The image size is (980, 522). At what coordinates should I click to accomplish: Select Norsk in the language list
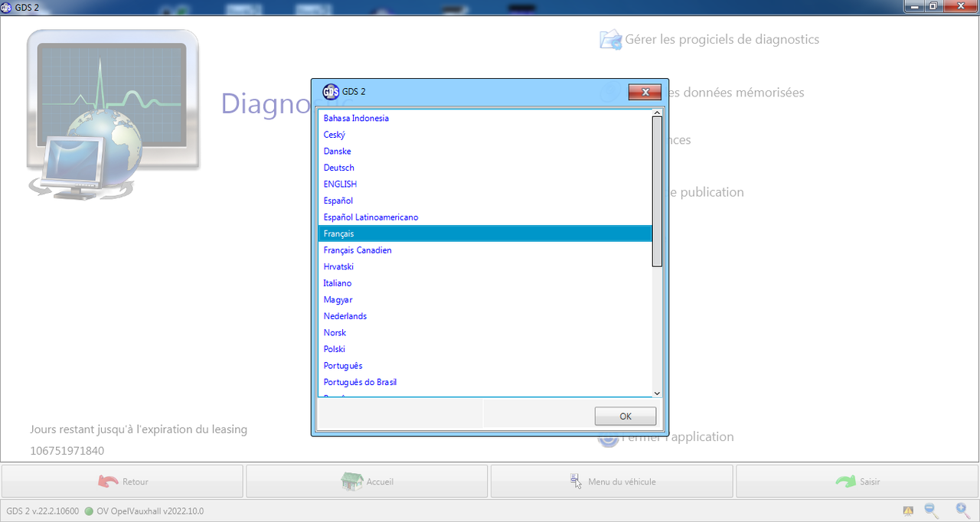click(485, 332)
